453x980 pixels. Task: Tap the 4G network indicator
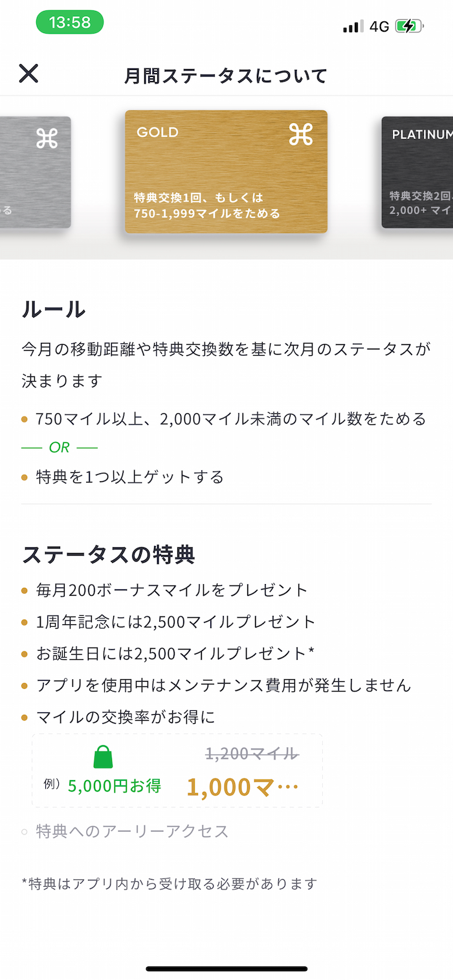tap(379, 27)
